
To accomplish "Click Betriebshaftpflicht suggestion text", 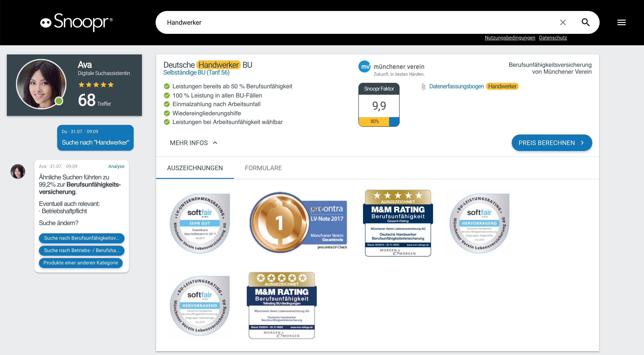I will pos(64,211).
